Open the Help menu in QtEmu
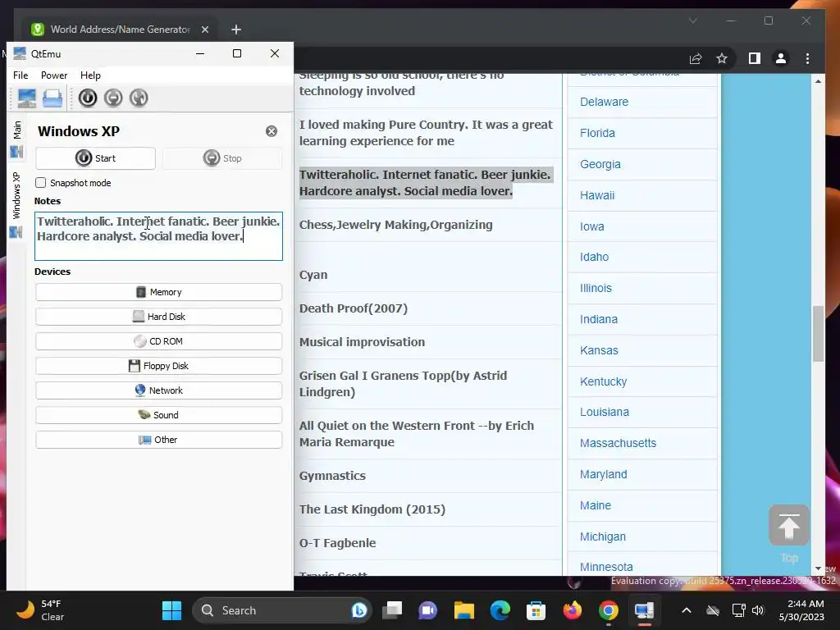Screen dimensions: 840x630 pyautogui.click(x=90, y=75)
